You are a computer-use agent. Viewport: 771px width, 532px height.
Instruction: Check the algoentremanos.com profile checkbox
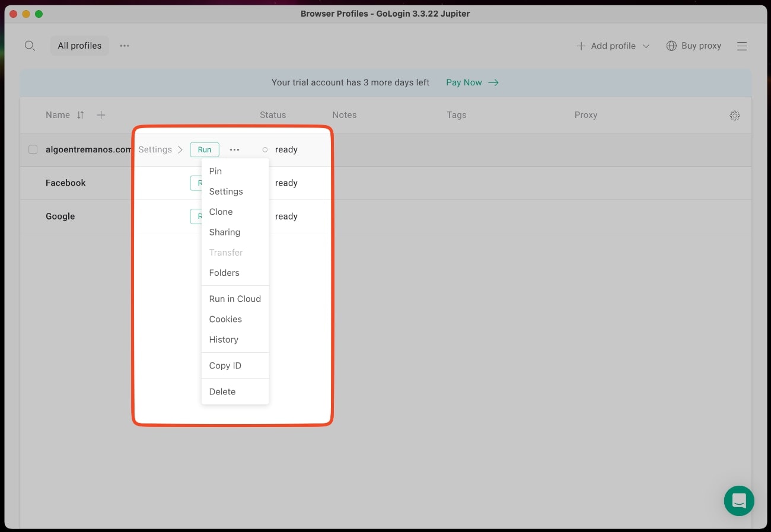pyautogui.click(x=33, y=149)
